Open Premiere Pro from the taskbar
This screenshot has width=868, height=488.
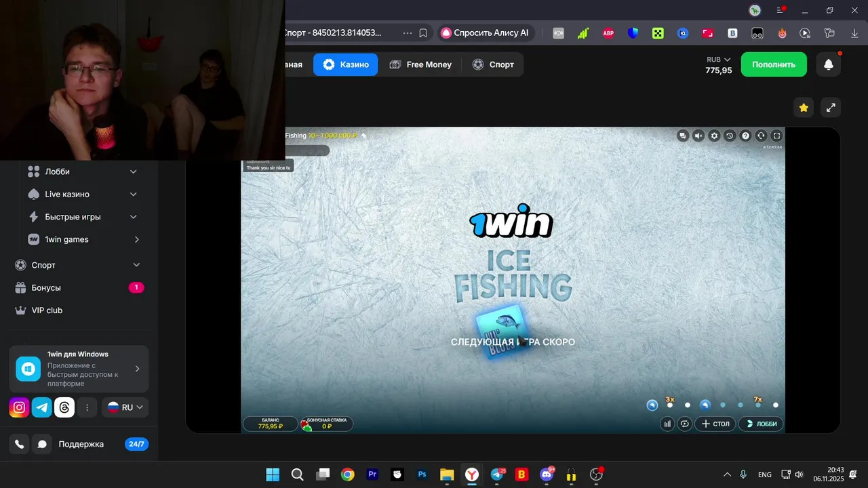372,474
